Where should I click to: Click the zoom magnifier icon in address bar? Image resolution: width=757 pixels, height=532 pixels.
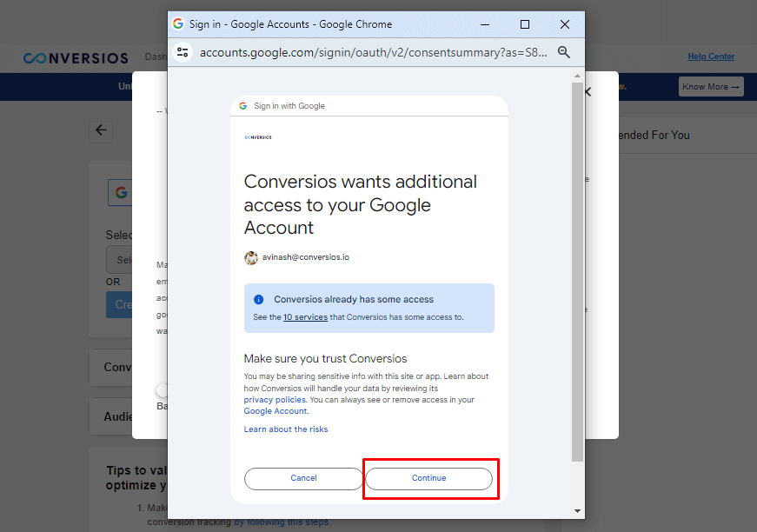click(x=564, y=52)
